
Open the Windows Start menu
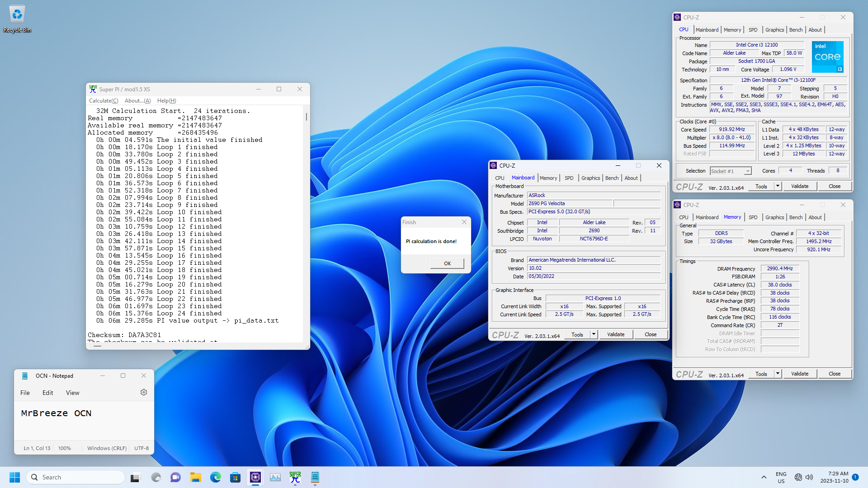point(14,477)
